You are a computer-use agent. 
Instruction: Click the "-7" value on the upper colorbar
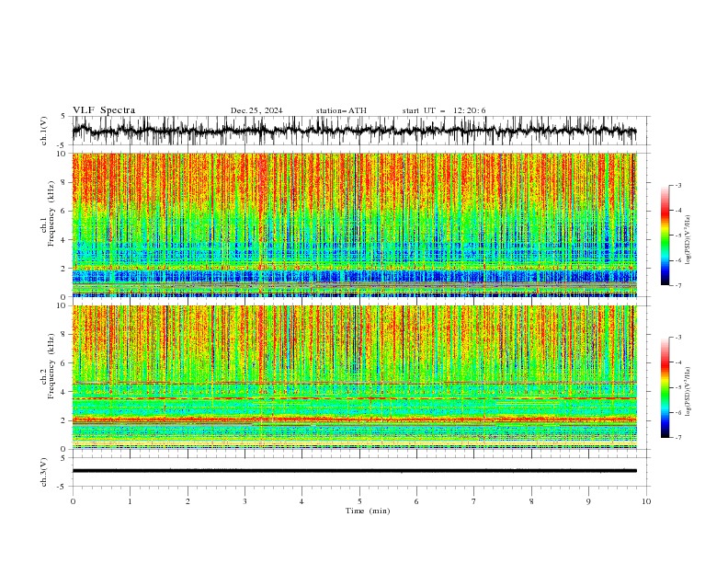(678, 285)
